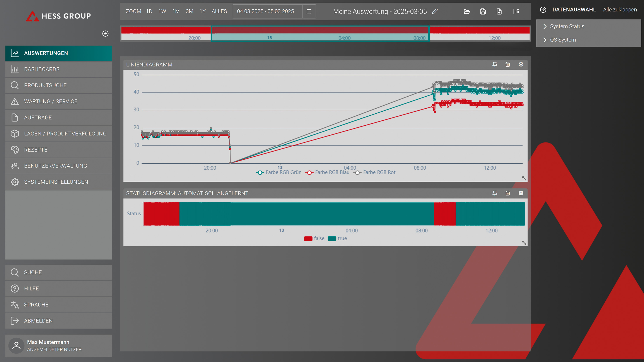Viewport: 644px width, 362px height.
Task: Collapse the sidebar with the arrow icon
Action: tap(105, 34)
